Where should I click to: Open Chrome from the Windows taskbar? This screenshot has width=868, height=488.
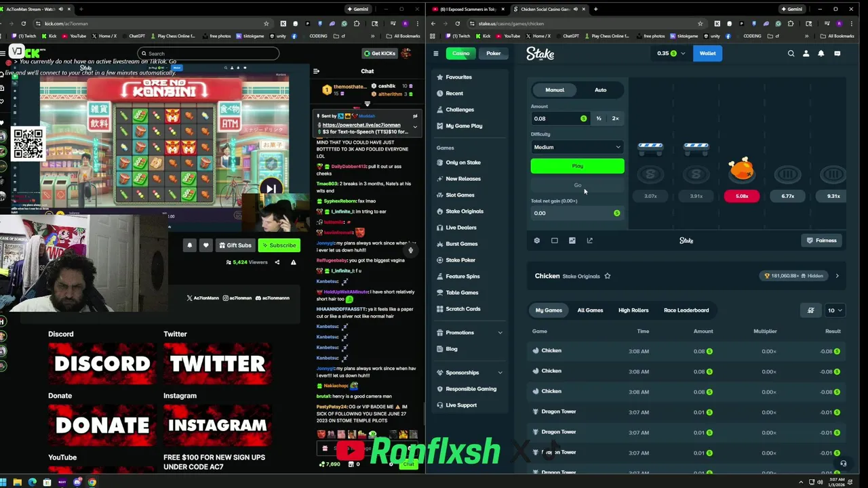pyautogui.click(x=92, y=483)
